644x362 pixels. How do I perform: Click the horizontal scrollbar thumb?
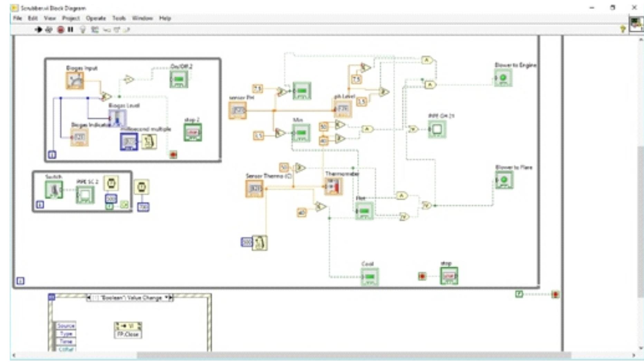tap(354, 355)
